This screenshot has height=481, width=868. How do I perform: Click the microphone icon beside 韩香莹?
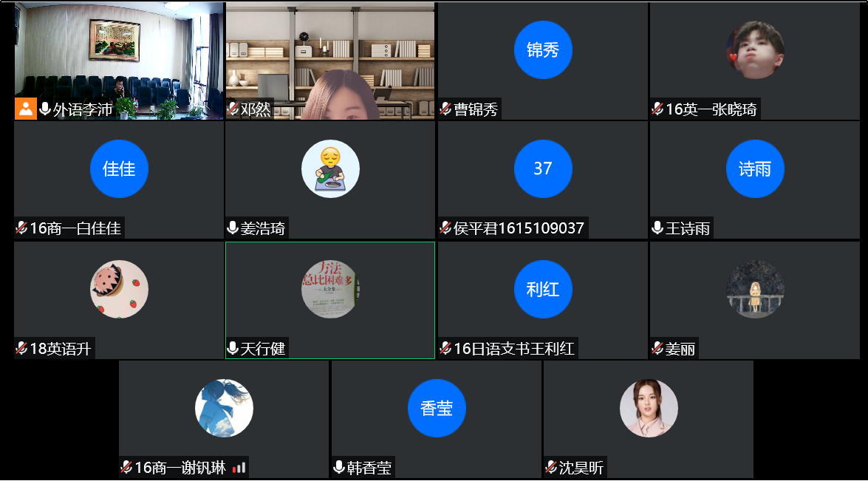(x=339, y=468)
